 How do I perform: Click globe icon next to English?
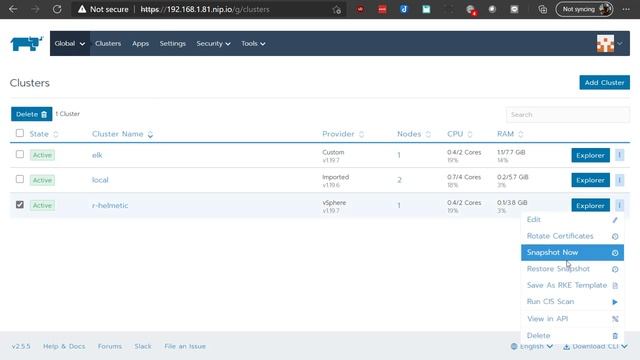(x=514, y=346)
